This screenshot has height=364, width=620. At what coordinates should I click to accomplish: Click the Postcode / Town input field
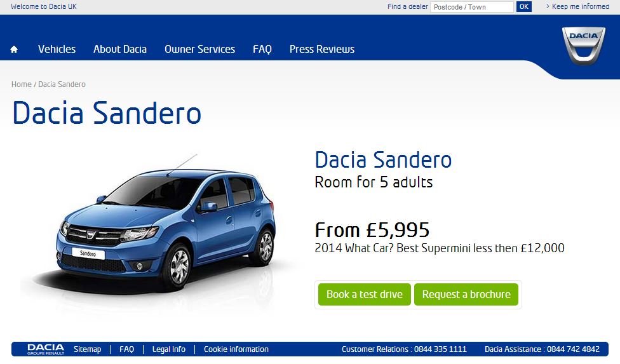pyautogui.click(x=472, y=7)
